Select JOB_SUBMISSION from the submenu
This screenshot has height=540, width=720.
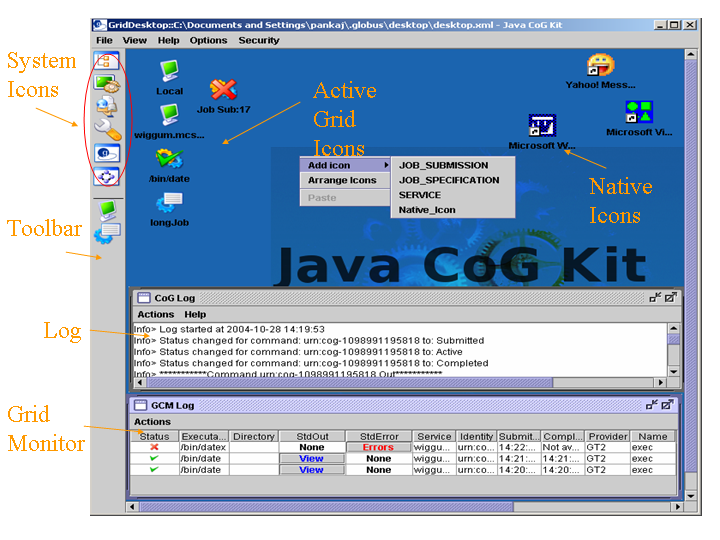click(x=443, y=165)
